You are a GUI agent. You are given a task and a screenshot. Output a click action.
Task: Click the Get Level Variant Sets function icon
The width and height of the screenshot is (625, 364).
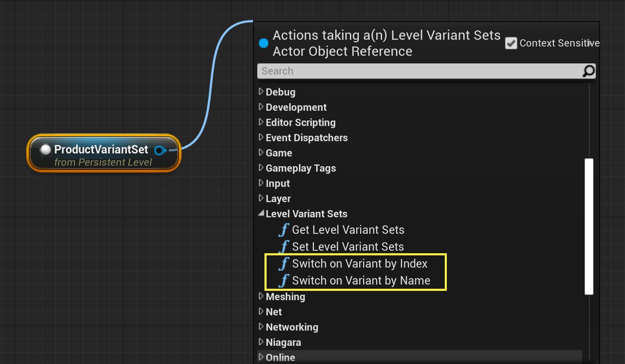pos(284,230)
